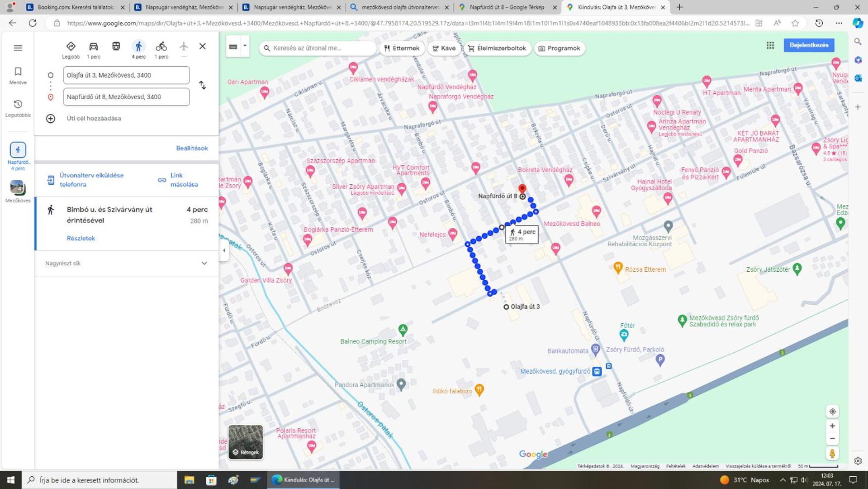The width and height of the screenshot is (868, 489).
Task: Open File Explorer from the taskbar
Action: pyautogui.click(x=189, y=480)
